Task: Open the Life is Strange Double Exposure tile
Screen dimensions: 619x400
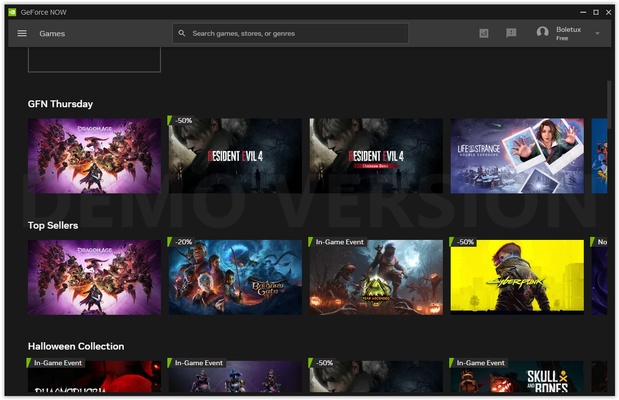Action: (x=517, y=156)
